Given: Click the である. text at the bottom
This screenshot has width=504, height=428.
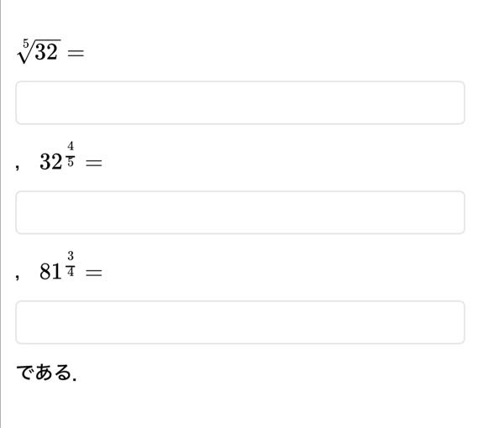Looking at the screenshot, I should coord(46,373).
